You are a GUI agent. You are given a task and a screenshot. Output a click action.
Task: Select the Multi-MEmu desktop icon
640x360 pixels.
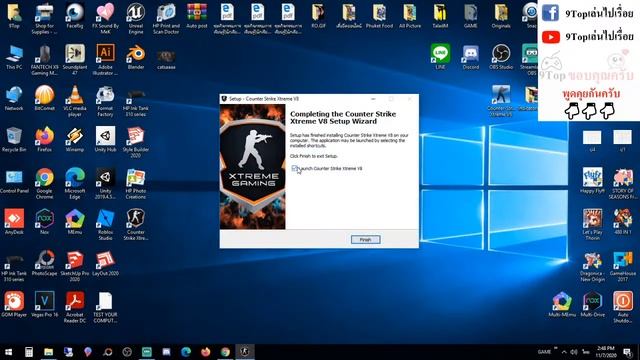pyautogui.click(x=562, y=304)
